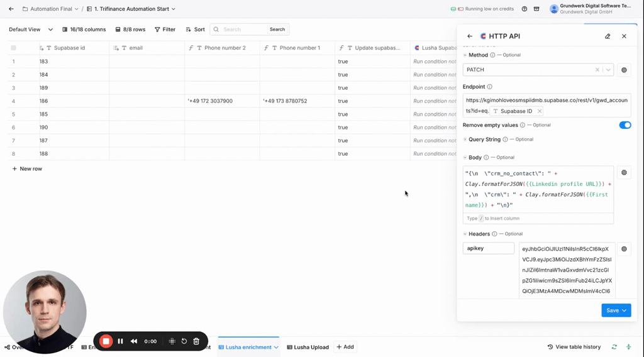The width and height of the screenshot is (644, 357).
Task: Toggle the Remove empty values switch
Action: [625, 125]
